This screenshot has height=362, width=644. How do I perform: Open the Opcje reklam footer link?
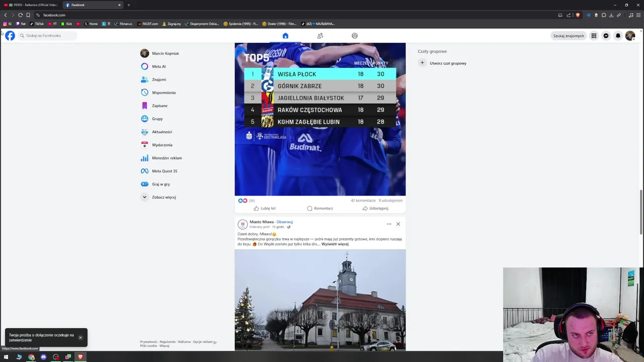coord(204,342)
